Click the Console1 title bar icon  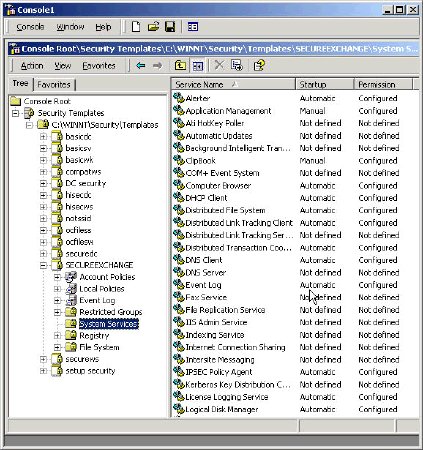click(11, 10)
